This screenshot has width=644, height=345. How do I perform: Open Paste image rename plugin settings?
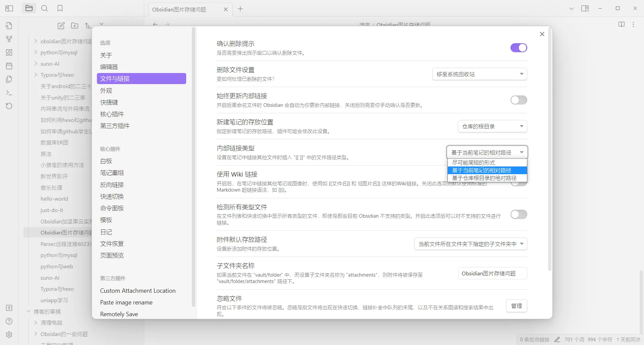click(x=141, y=302)
